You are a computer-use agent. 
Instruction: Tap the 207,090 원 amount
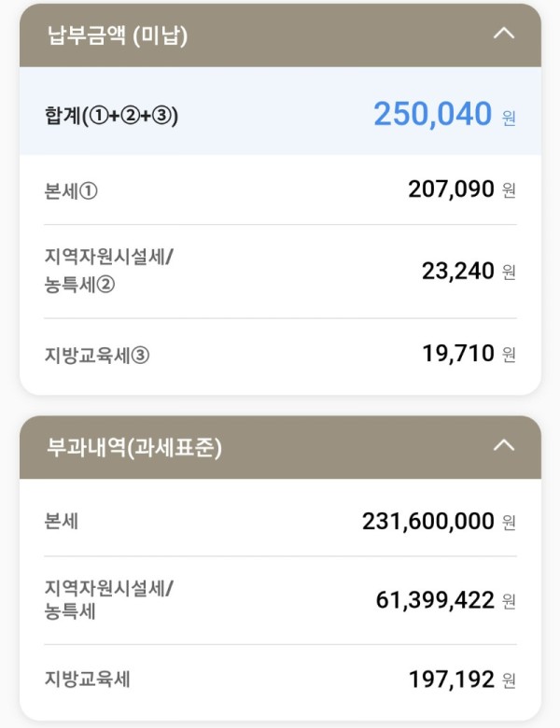pyautogui.click(x=462, y=189)
